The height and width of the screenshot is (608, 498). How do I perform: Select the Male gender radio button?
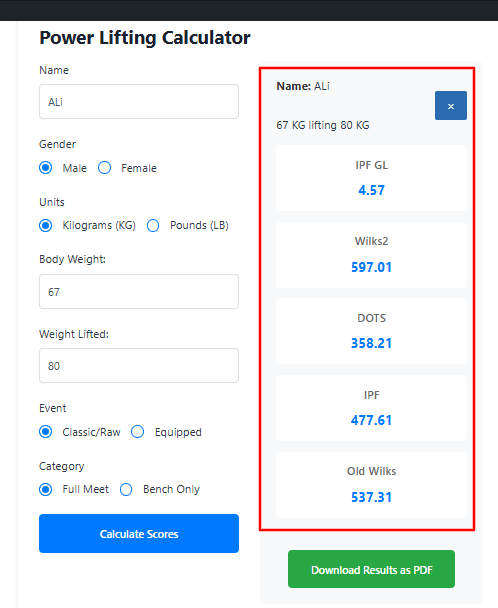click(46, 168)
